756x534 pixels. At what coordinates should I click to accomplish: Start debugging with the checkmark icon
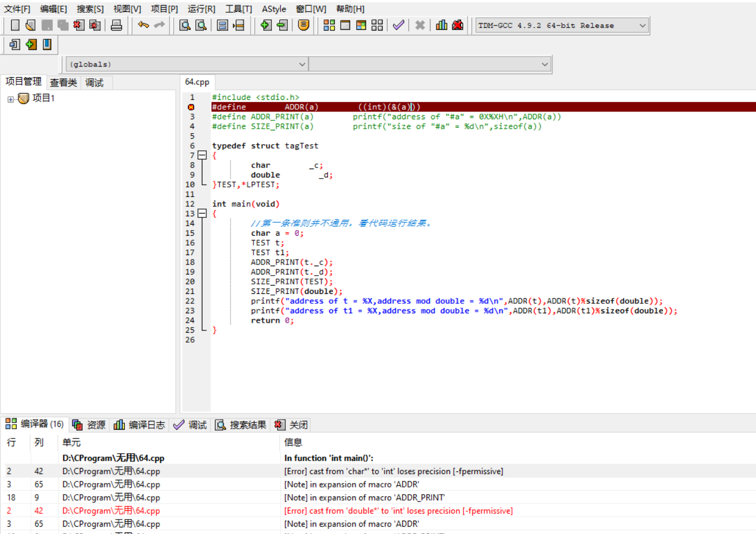tap(398, 25)
